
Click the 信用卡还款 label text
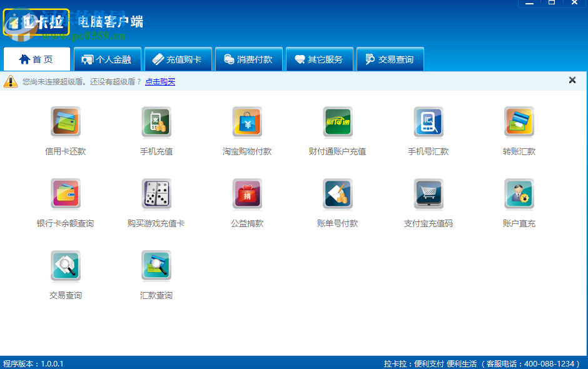66,151
